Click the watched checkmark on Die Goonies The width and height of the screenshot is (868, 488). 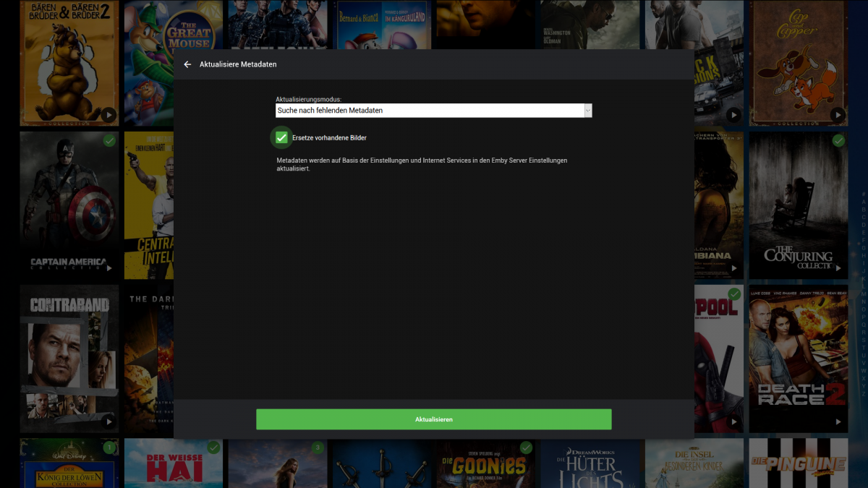coord(526,448)
